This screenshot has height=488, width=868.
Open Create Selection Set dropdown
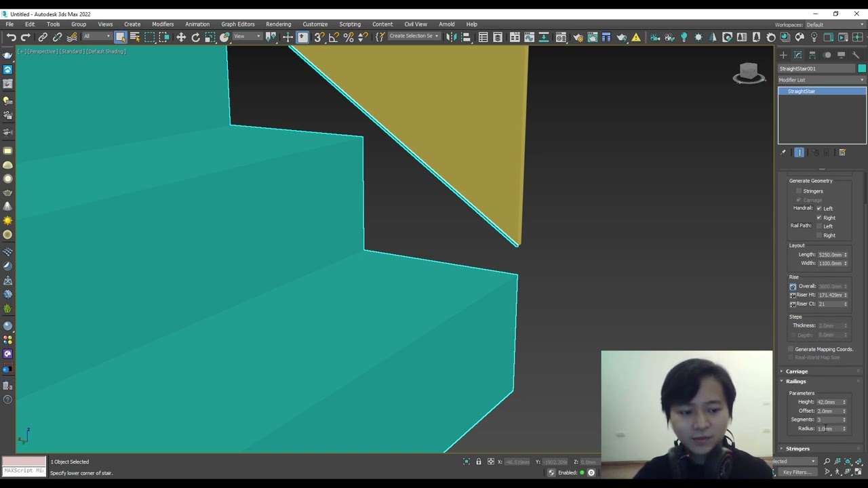413,37
